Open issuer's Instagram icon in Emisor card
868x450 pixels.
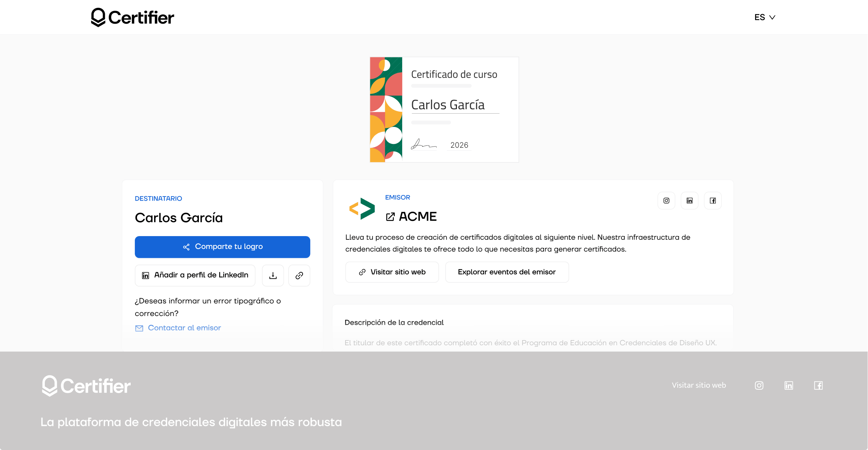click(x=666, y=201)
